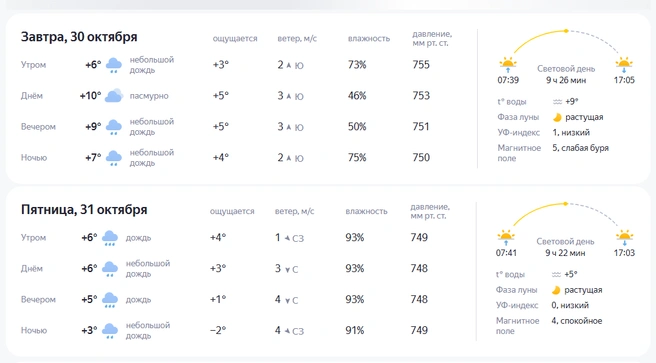Click the sunrise icon above 07:41

[506, 237]
